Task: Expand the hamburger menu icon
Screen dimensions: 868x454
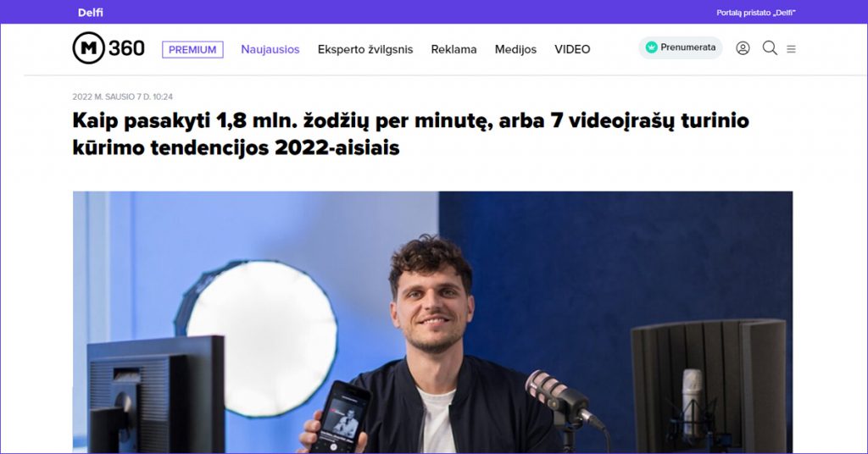Action: [791, 49]
